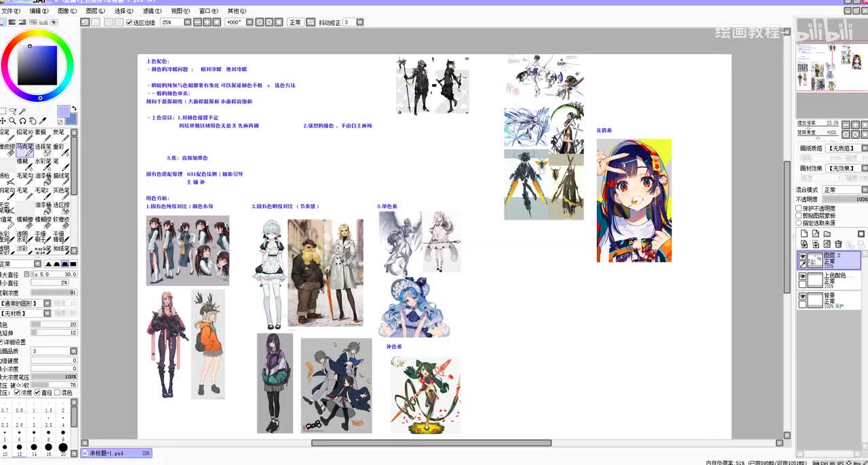Open the 滤镜 menu
The height and width of the screenshot is (465, 868).
(x=152, y=11)
